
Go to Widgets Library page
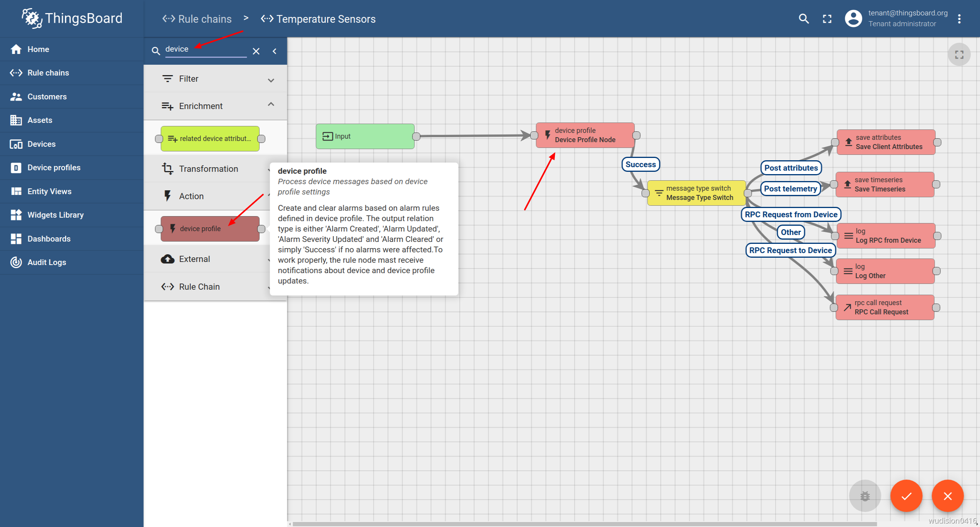click(x=55, y=215)
